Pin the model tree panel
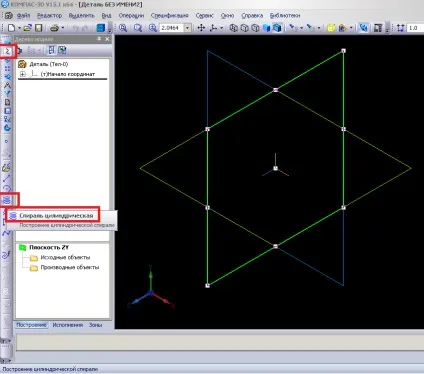424x374 pixels. point(99,39)
